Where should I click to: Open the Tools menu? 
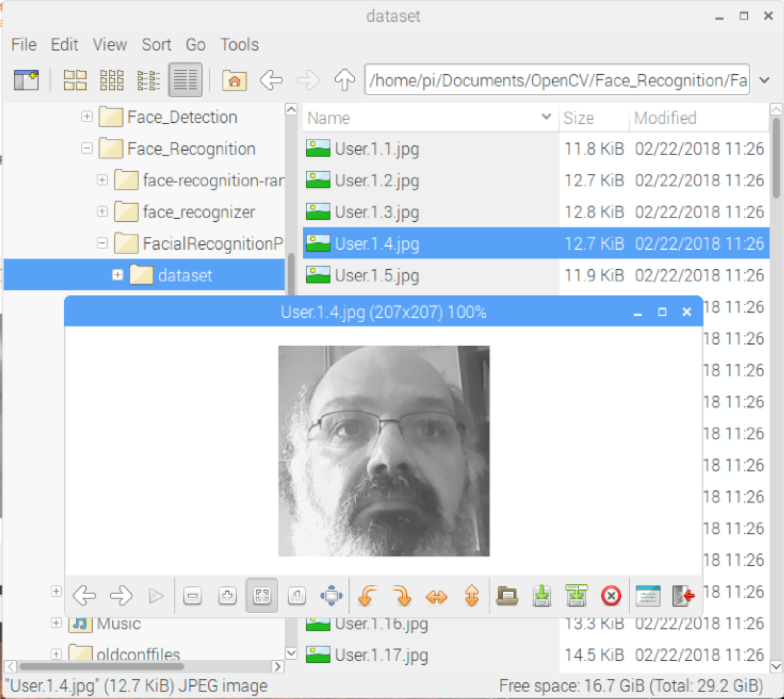tap(239, 44)
